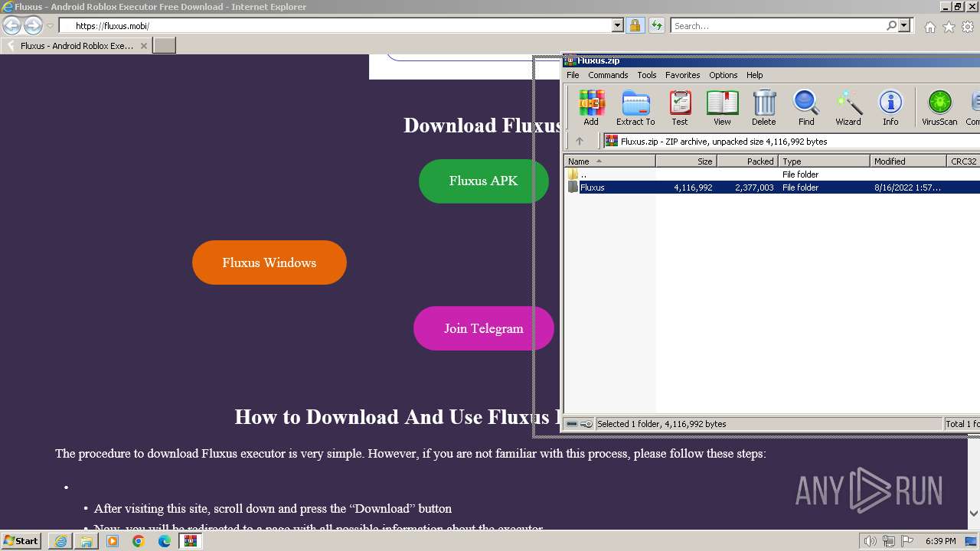
Task: Open the File menu in WinRAR
Action: pyautogui.click(x=573, y=75)
